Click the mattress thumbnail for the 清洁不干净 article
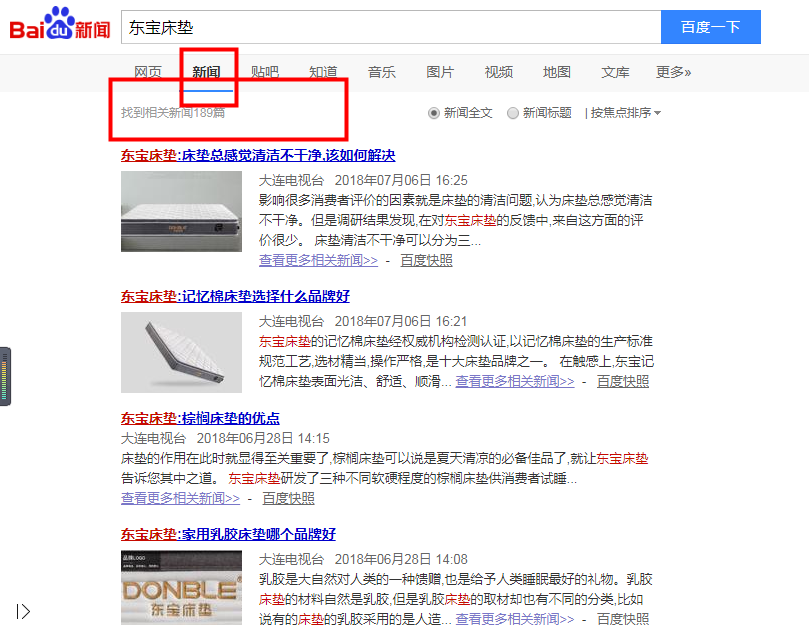Image resolution: width=809 pixels, height=625 pixels. coord(182,212)
